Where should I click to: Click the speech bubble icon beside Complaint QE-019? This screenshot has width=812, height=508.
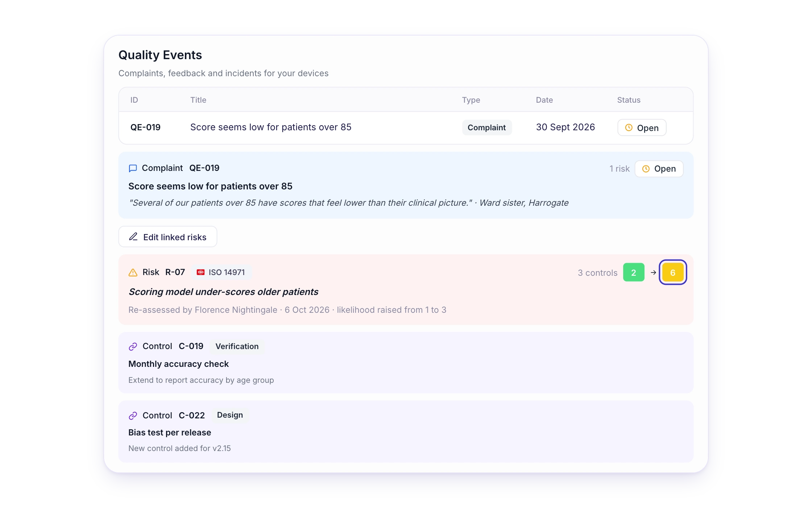pyautogui.click(x=133, y=168)
